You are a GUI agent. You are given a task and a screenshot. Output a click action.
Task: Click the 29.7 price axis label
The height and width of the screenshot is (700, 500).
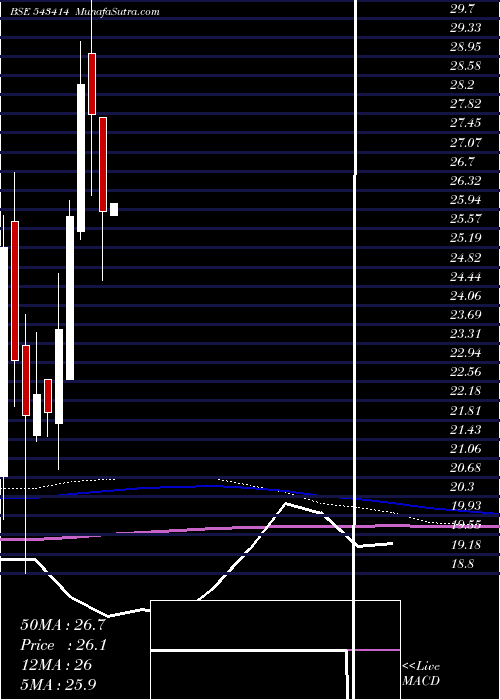click(462, 8)
